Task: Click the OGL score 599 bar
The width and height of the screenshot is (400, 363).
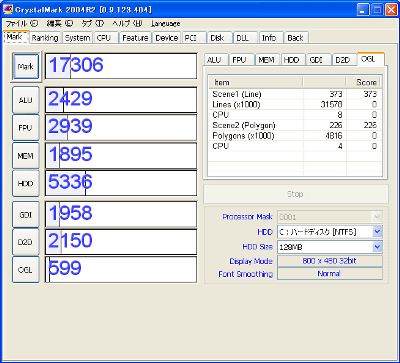Action: coord(121,270)
